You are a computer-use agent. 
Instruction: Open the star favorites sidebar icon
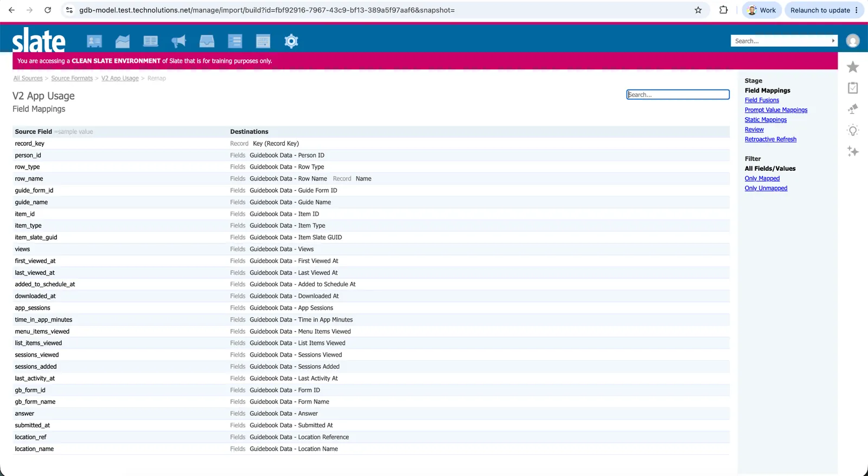click(853, 67)
